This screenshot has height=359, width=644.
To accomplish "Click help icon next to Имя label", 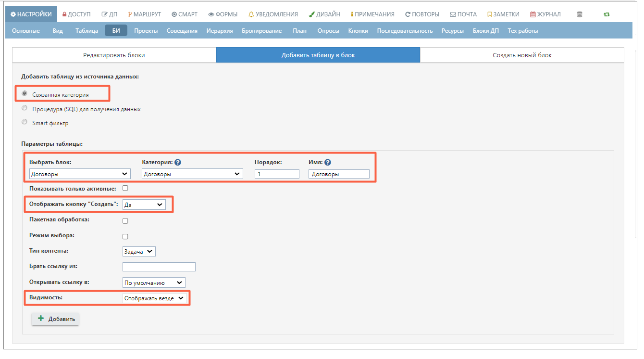I will [x=328, y=162].
